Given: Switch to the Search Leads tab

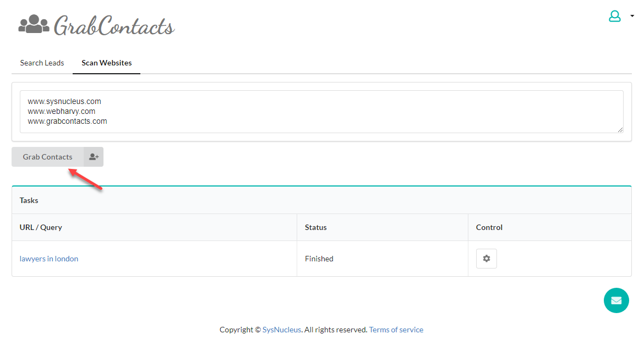Looking at the screenshot, I should (x=42, y=63).
